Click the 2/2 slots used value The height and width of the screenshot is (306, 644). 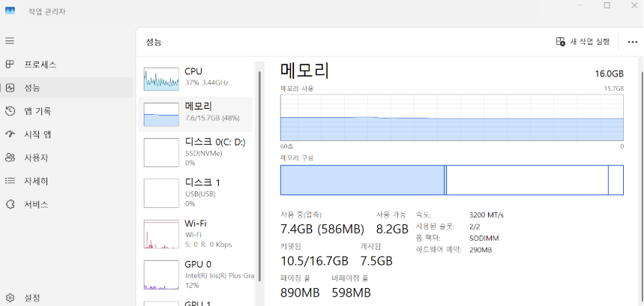(x=475, y=226)
